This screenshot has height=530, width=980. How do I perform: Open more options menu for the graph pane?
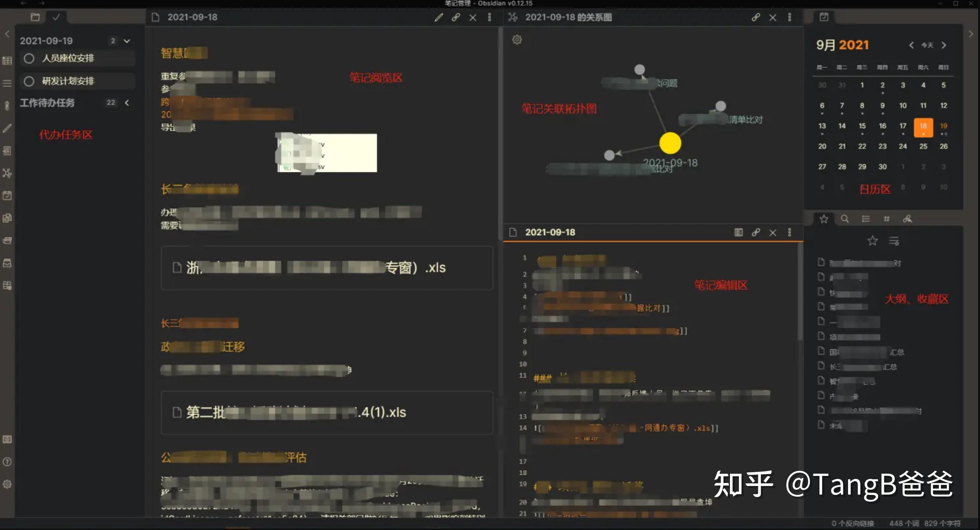(x=789, y=17)
